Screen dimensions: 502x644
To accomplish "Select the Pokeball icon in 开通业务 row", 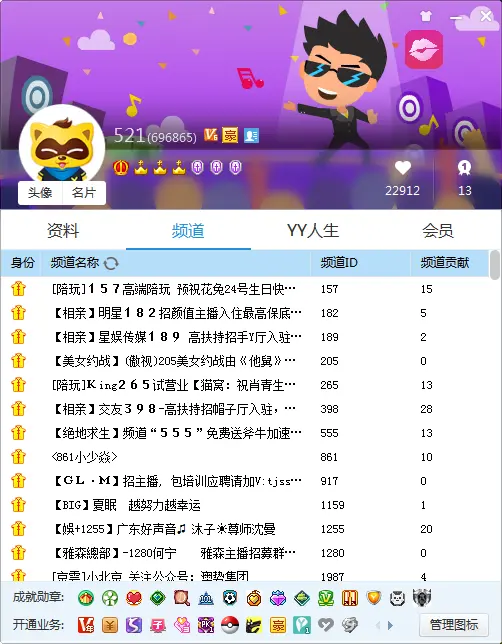I will click(x=230, y=625).
